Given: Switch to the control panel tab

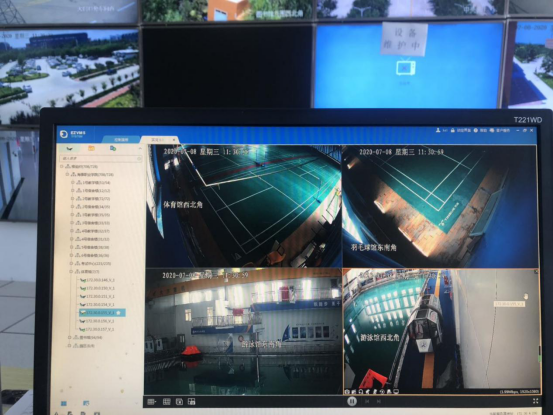Looking at the screenshot, I should (x=121, y=140).
